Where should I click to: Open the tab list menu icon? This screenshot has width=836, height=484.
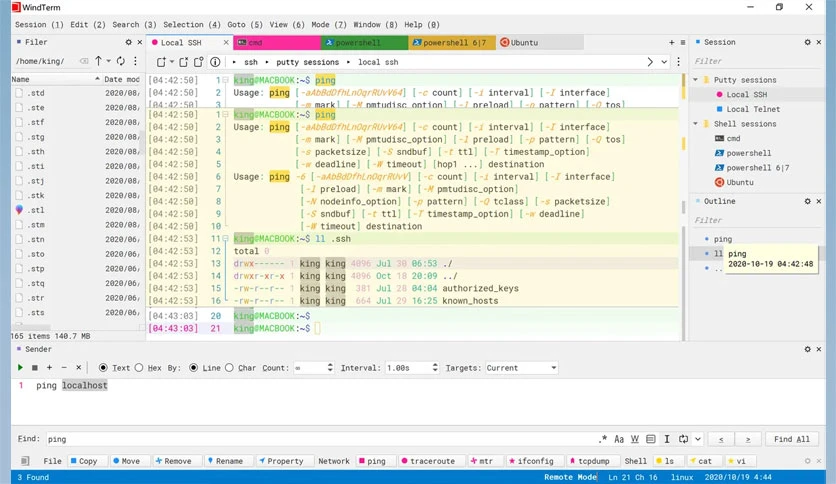tap(682, 42)
